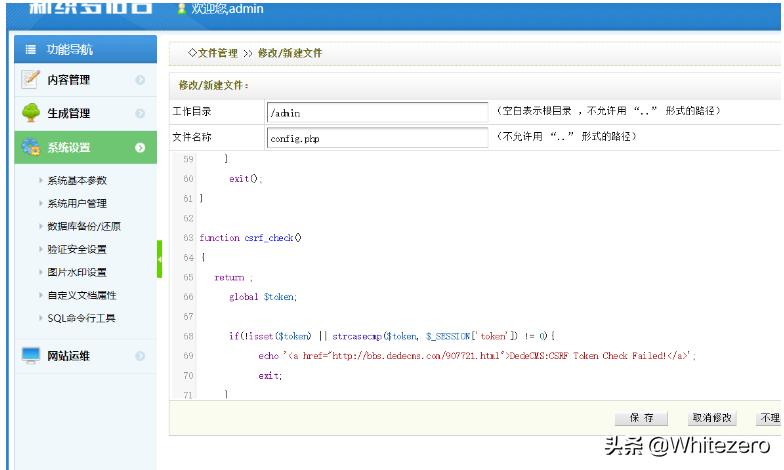Collapse sidebar with the green handle
Screen dimensions: 784x470
159,259
